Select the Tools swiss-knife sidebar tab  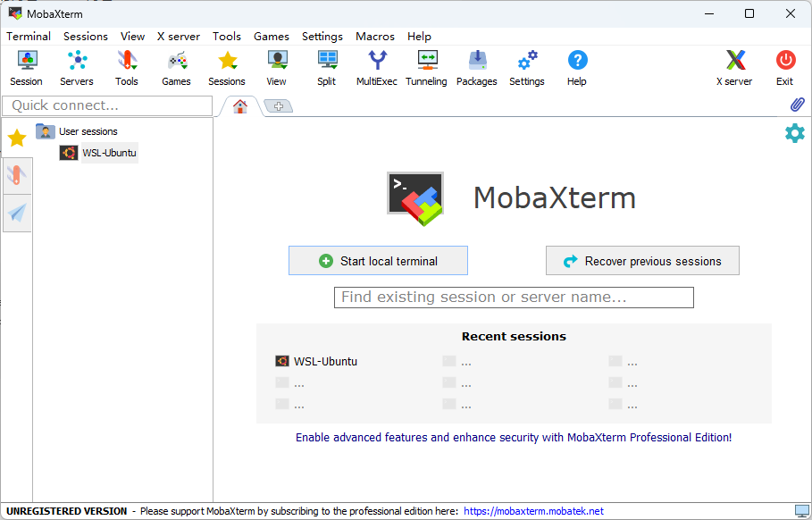tap(16, 175)
